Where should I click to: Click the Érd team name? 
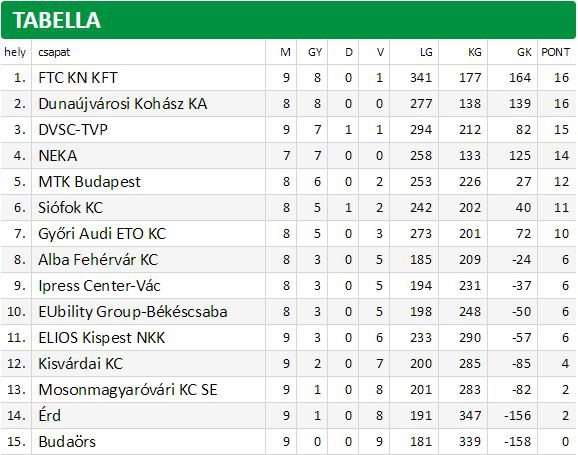click(49, 415)
